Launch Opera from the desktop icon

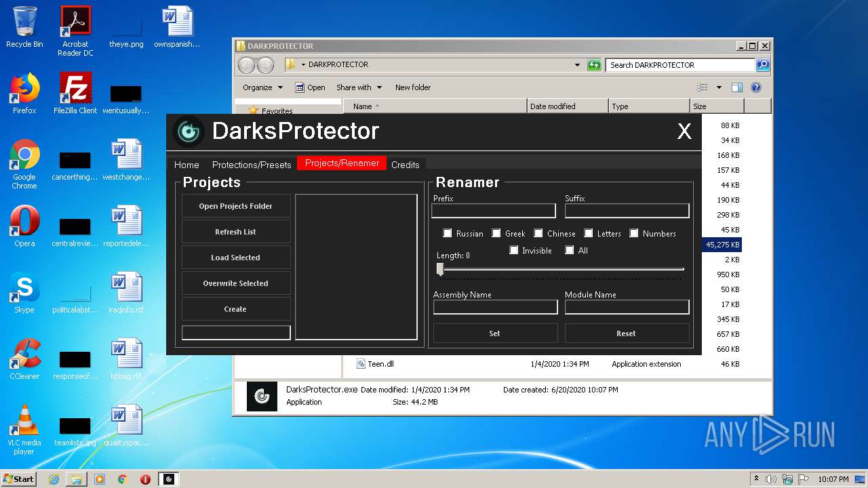pyautogui.click(x=24, y=226)
